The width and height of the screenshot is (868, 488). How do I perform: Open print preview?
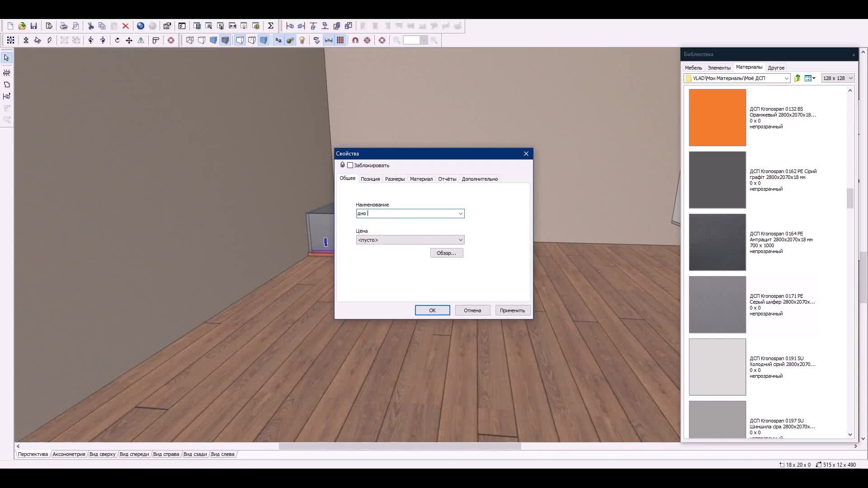pyautogui.click(x=75, y=26)
